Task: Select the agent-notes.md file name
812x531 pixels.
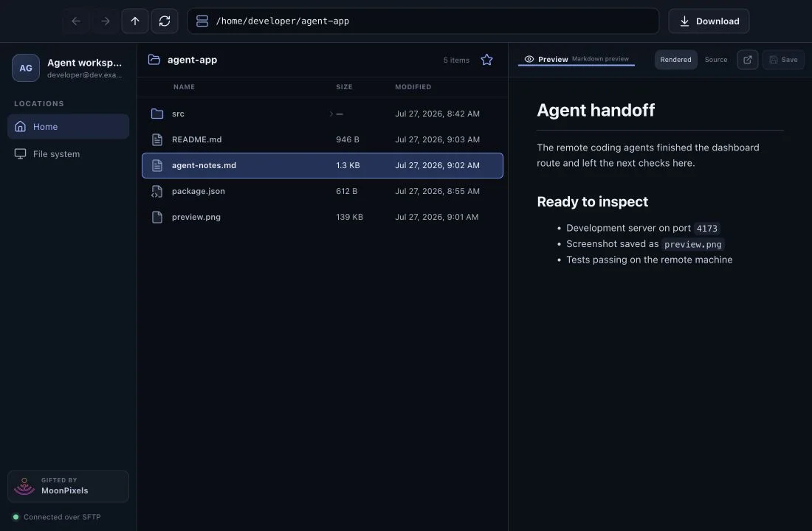Action: point(204,166)
